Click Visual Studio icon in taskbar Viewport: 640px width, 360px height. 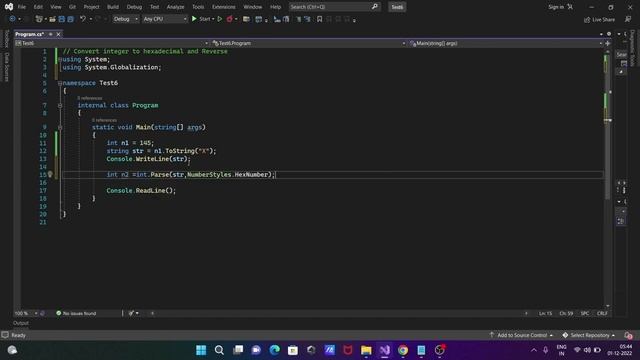[384, 350]
